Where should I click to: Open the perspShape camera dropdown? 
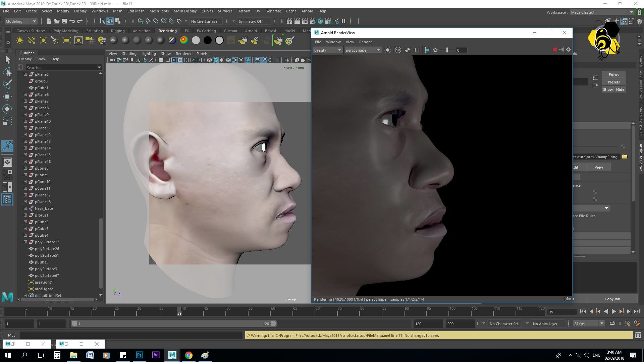[x=363, y=50]
